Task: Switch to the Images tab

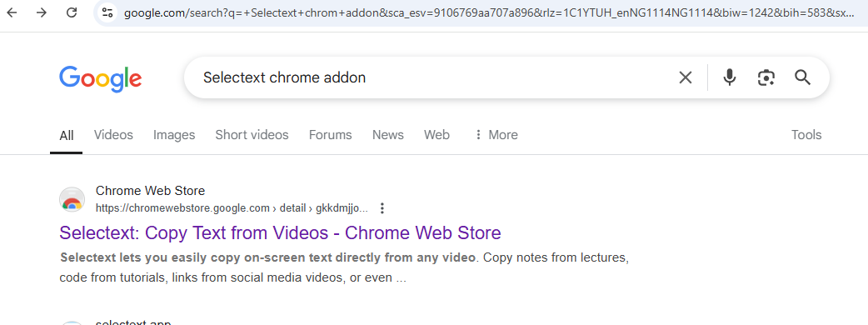Action: coord(174,135)
